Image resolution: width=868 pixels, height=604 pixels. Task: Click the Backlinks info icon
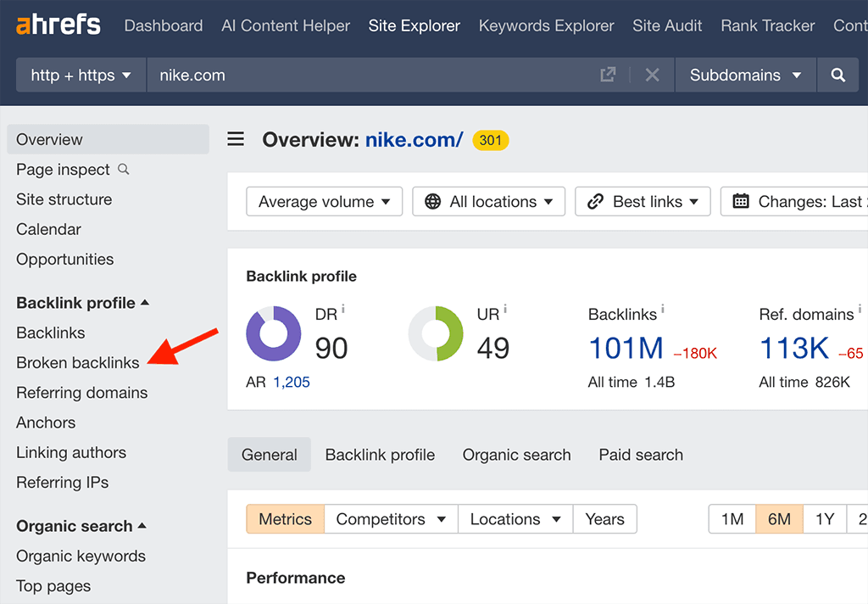[x=663, y=308]
